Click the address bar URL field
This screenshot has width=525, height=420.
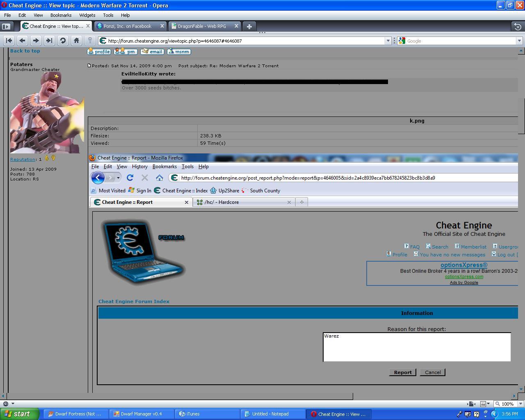[x=245, y=41]
